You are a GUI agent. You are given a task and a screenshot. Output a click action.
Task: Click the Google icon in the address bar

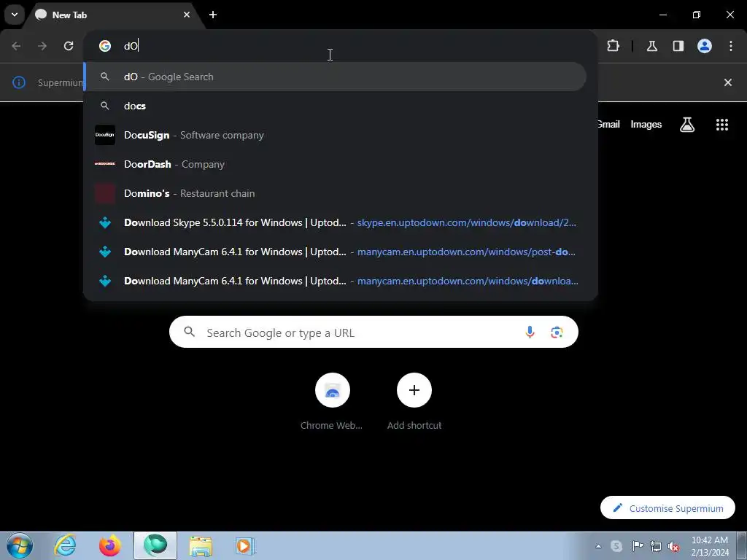tap(105, 46)
